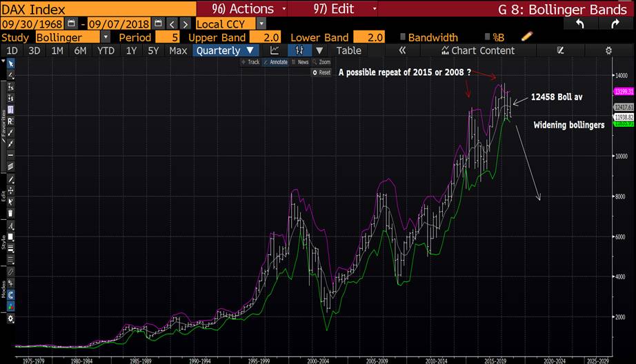Choose the 'R:' regression tool in Favorites
This screenshot has width=636, height=364.
[x=10, y=121]
